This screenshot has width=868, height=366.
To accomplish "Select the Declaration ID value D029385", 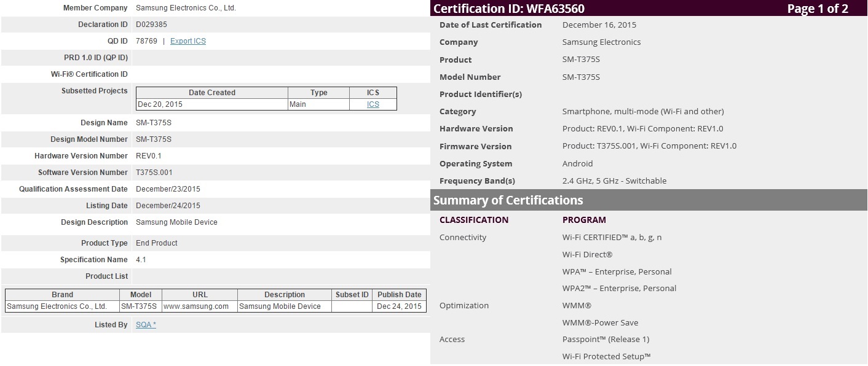I will coord(151,25).
